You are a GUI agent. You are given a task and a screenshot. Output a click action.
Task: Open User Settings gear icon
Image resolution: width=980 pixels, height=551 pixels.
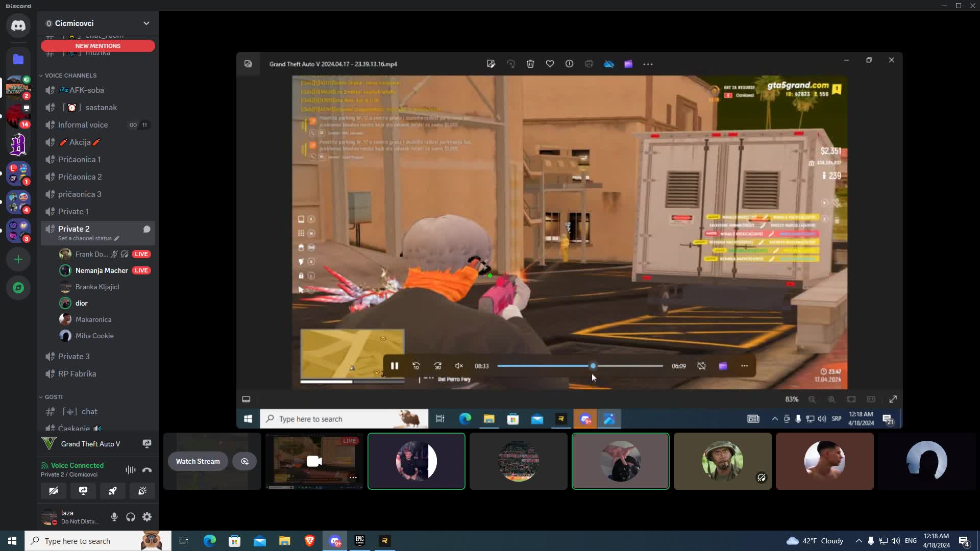point(147,517)
